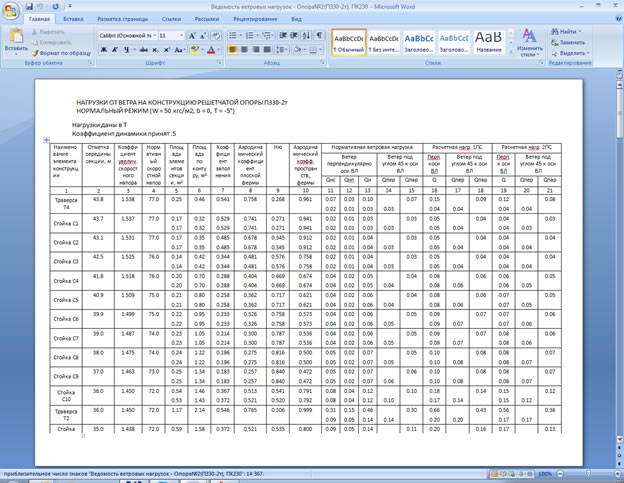Toggle show paragraph marks (¶)
Image resolution: width=624 pixels, height=483 pixels.
tap(319, 36)
